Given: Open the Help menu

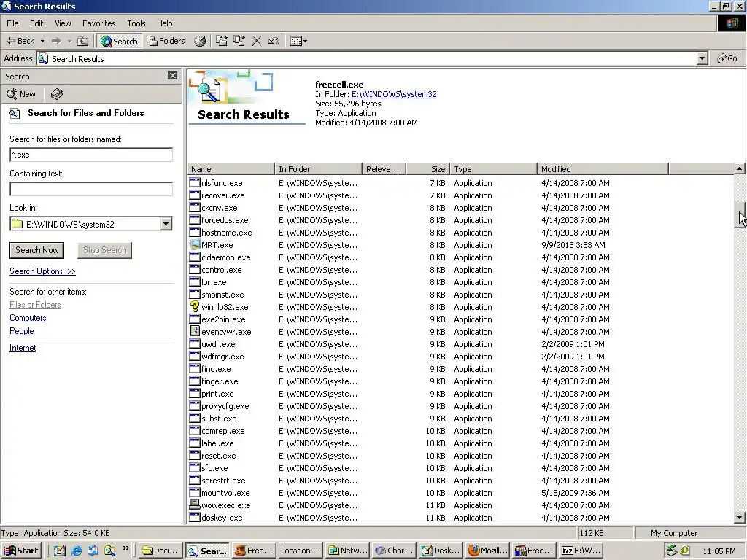Looking at the screenshot, I should pyautogui.click(x=164, y=23).
